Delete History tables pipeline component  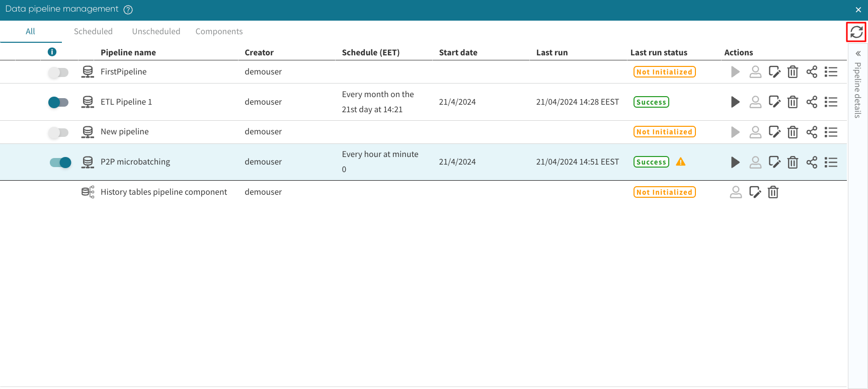point(773,192)
